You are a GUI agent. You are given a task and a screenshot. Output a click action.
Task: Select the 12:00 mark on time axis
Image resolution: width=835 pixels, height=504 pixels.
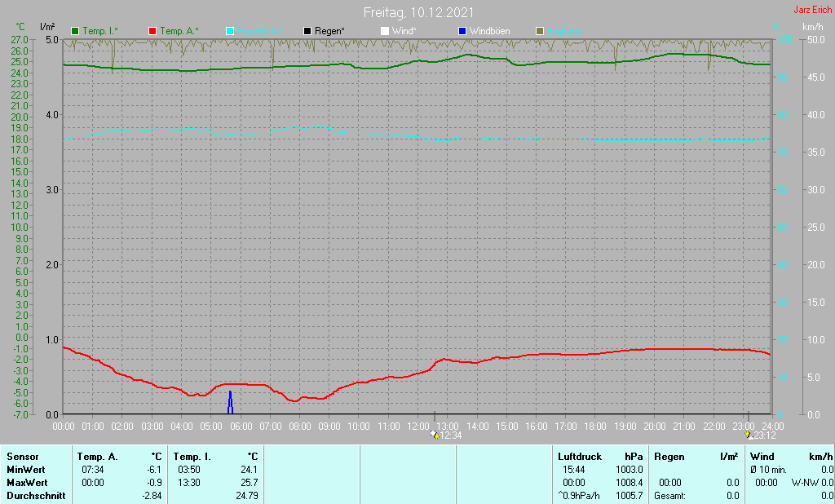pos(417,425)
